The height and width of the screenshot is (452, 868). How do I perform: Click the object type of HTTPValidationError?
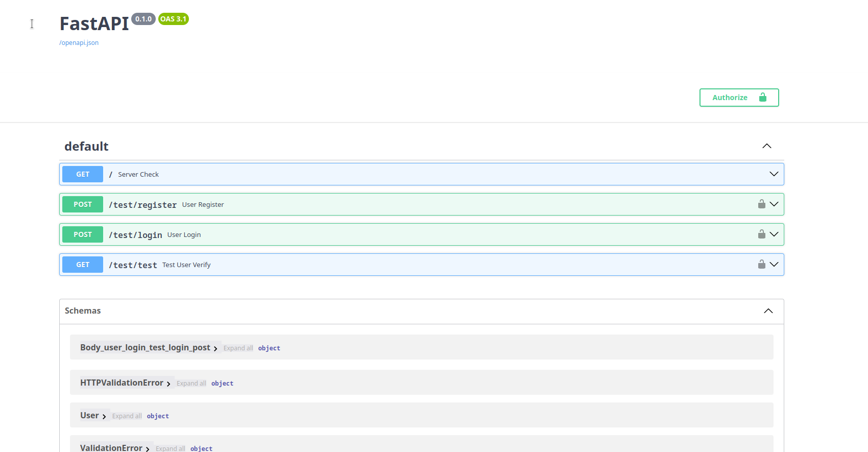coord(222,384)
